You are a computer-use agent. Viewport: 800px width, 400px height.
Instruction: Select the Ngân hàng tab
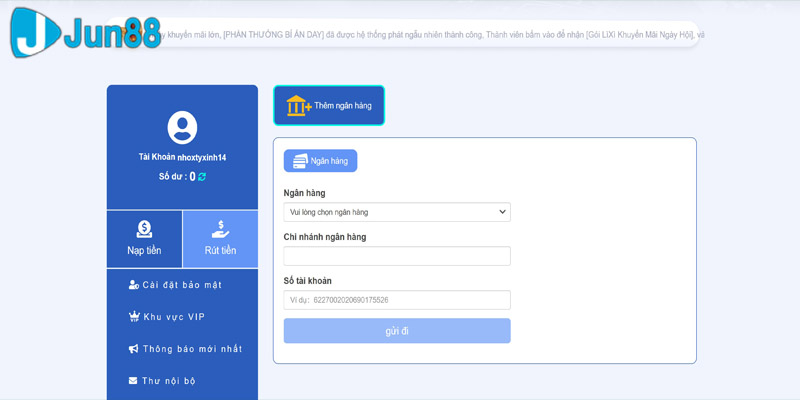320,161
